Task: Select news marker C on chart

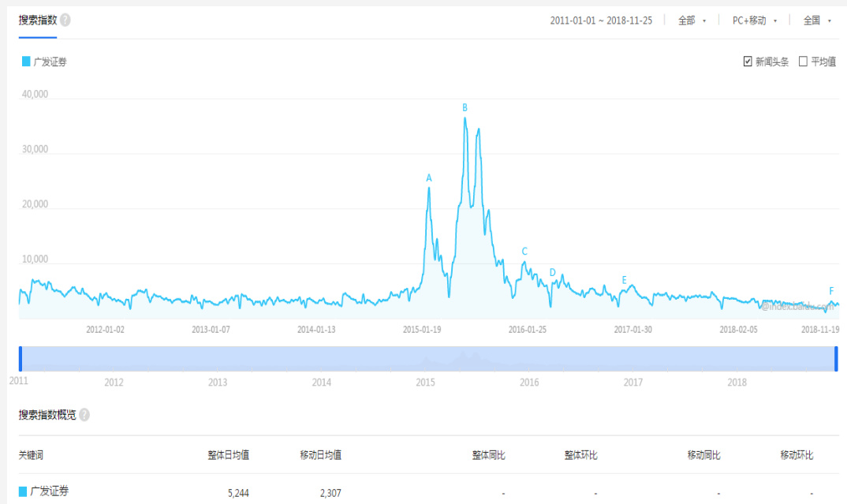Action: [524, 252]
